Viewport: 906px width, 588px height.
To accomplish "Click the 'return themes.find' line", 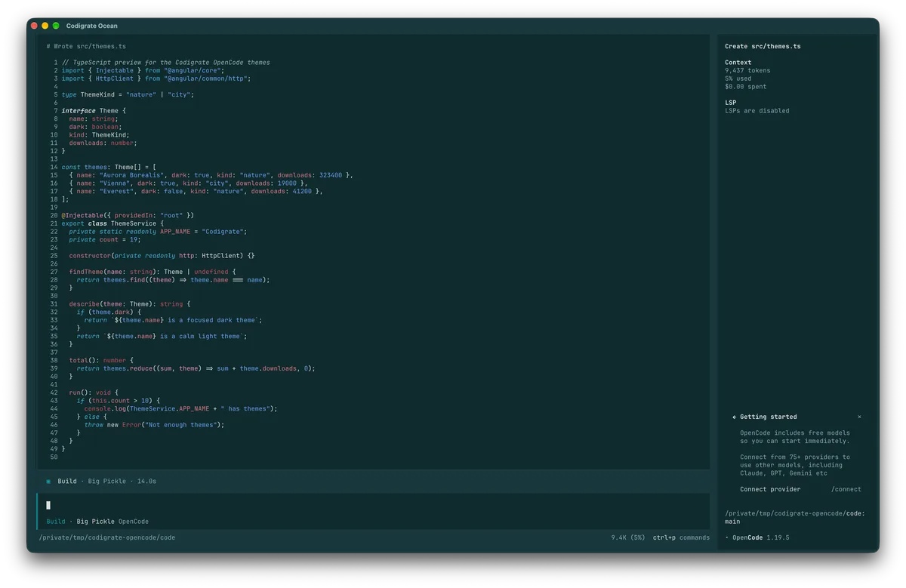I will click(173, 280).
